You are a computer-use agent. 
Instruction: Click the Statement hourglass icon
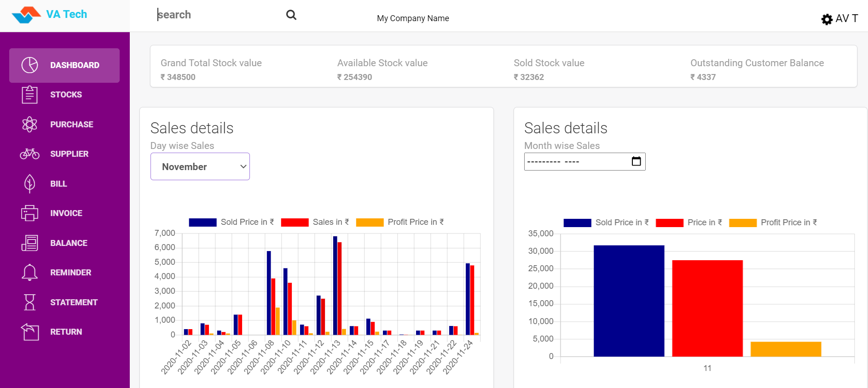(x=30, y=302)
